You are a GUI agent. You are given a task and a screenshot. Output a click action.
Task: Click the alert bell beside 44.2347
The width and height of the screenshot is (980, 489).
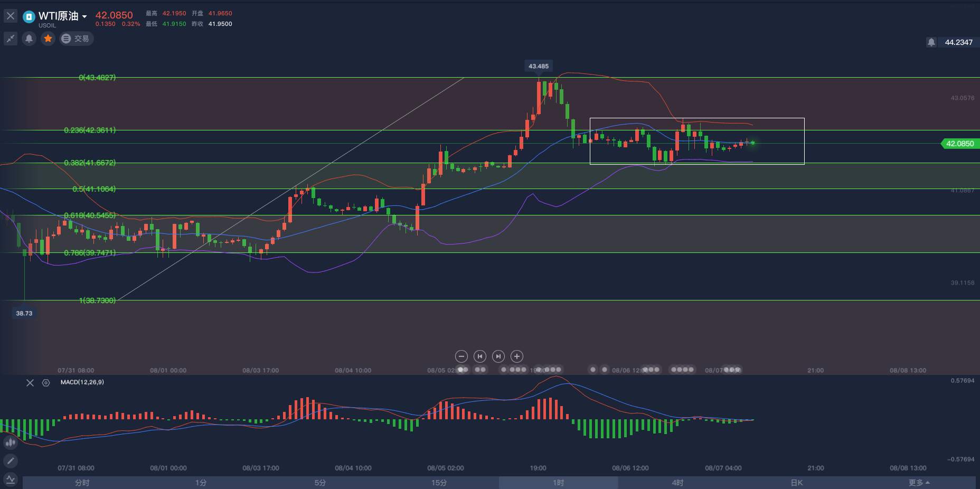click(931, 42)
